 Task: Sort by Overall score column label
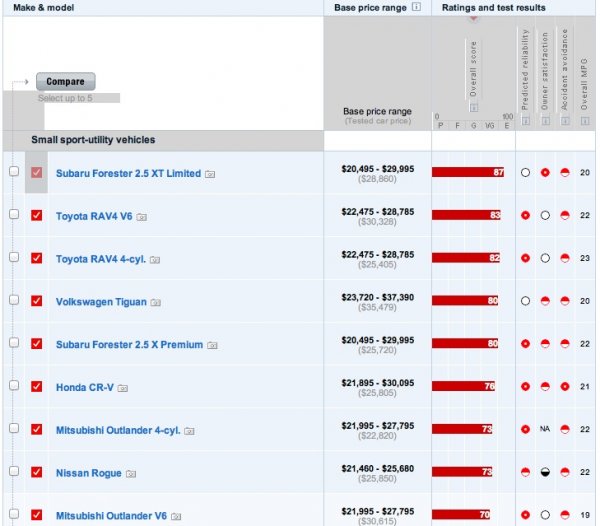click(x=473, y=68)
